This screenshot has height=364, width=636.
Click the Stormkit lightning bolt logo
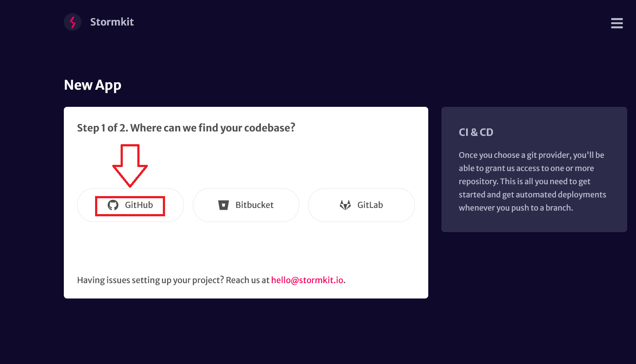pyautogui.click(x=73, y=22)
